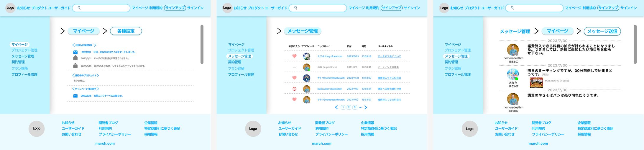Click the メッセージ管理 breadcrumb pill in the middle panel

[x=303, y=31]
